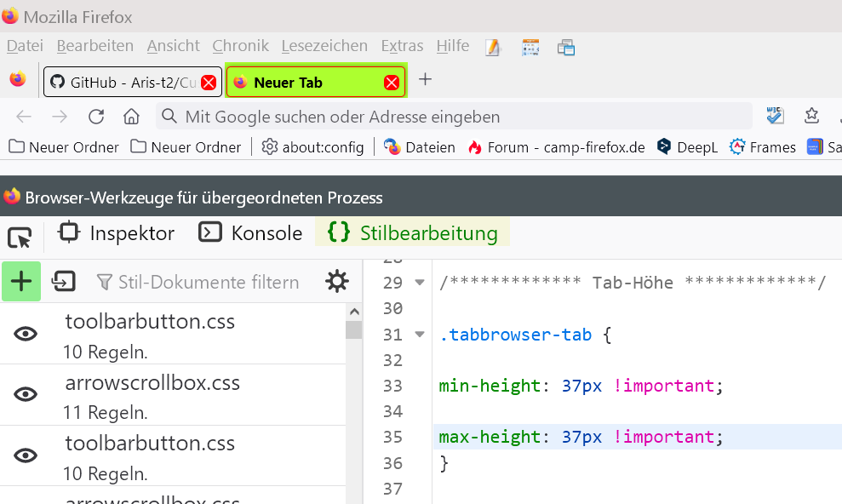Click the W3C validator toolbar icon
842x504 pixels.
tap(775, 116)
